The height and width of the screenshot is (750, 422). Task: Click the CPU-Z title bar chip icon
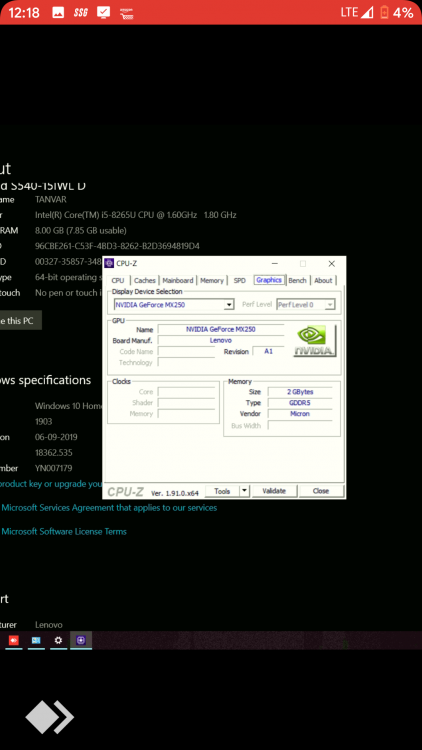pos(110,264)
